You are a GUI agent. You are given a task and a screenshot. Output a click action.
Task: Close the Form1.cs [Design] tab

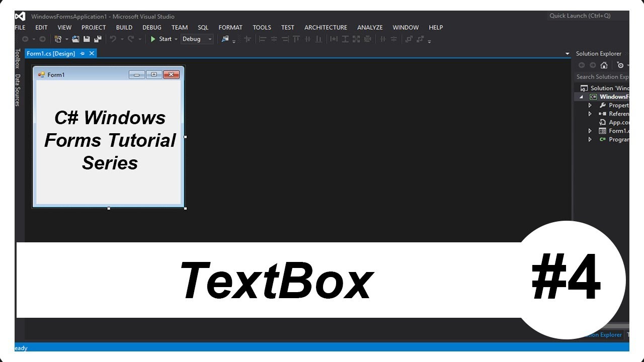click(x=92, y=53)
